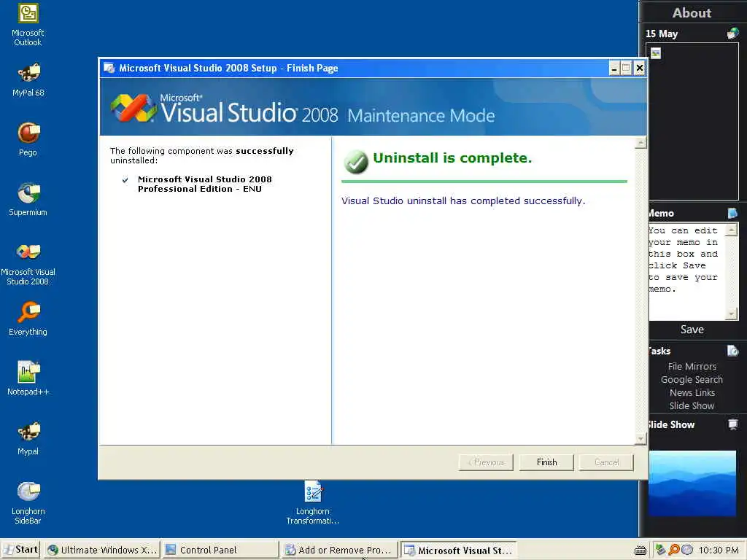This screenshot has width=747, height=560.
Task: Click 'Microsoft Visual Studio 2008 Professional Edition - ENU' text
Action: [x=204, y=184]
